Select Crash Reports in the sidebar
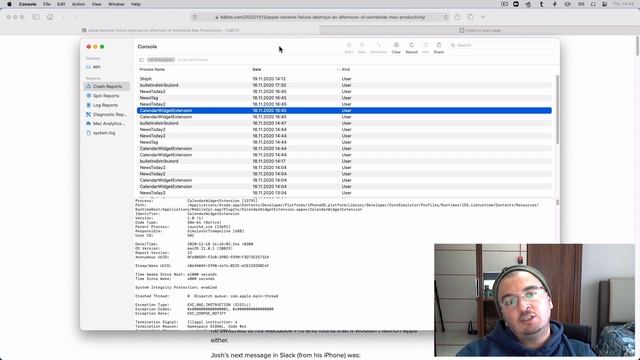The image size is (640, 360). [107, 86]
